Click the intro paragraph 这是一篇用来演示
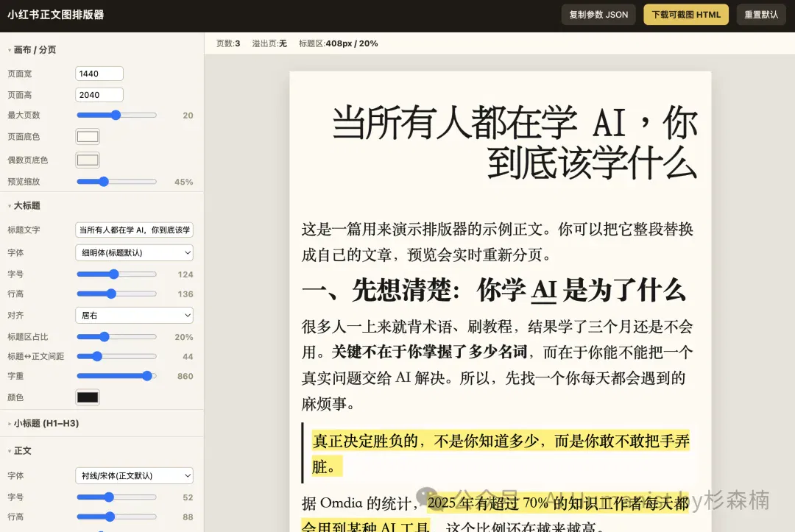 click(x=498, y=241)
